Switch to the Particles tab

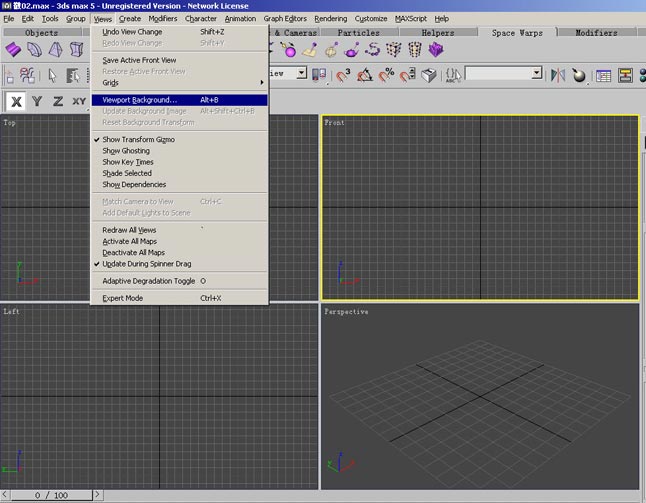click(358, 33)
